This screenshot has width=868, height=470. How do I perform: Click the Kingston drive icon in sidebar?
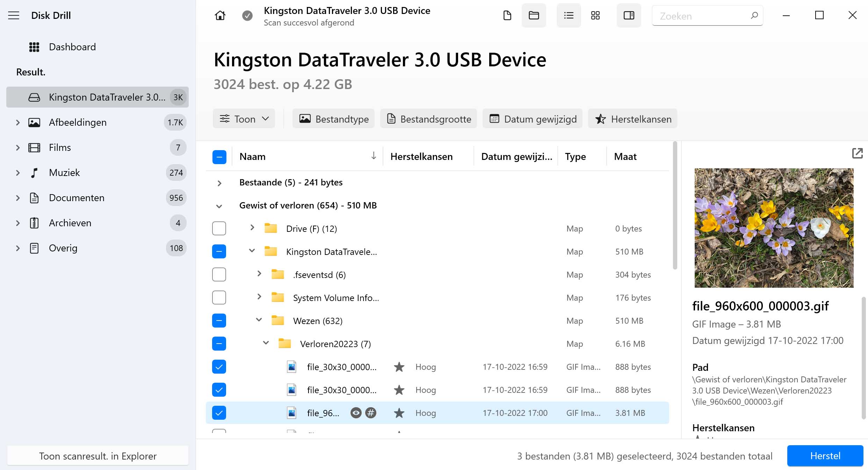point(34,97)
